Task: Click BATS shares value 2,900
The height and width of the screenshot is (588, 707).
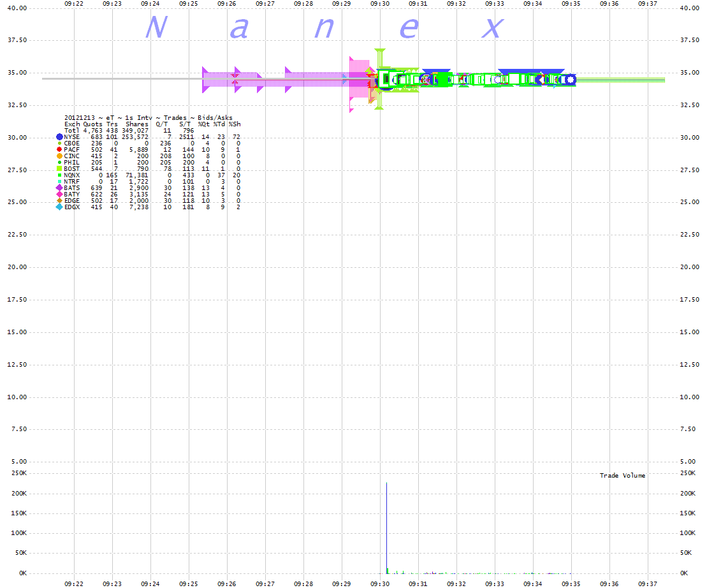Action: (139, 188)
